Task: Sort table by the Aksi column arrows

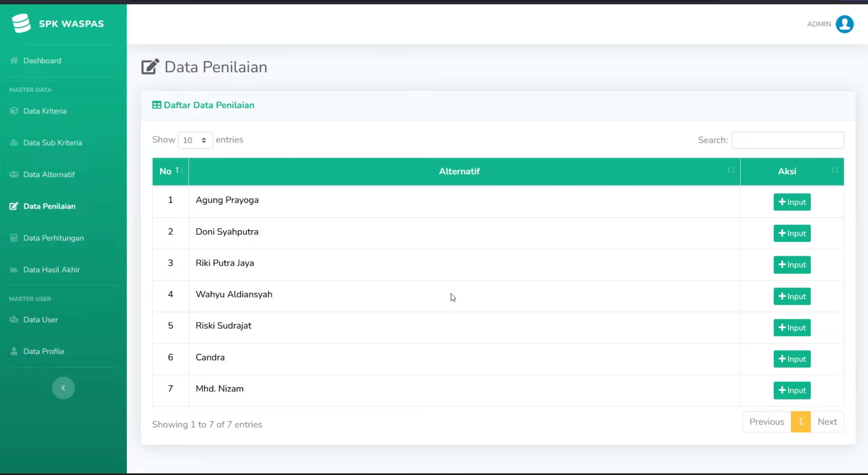Action: [835, 170]
